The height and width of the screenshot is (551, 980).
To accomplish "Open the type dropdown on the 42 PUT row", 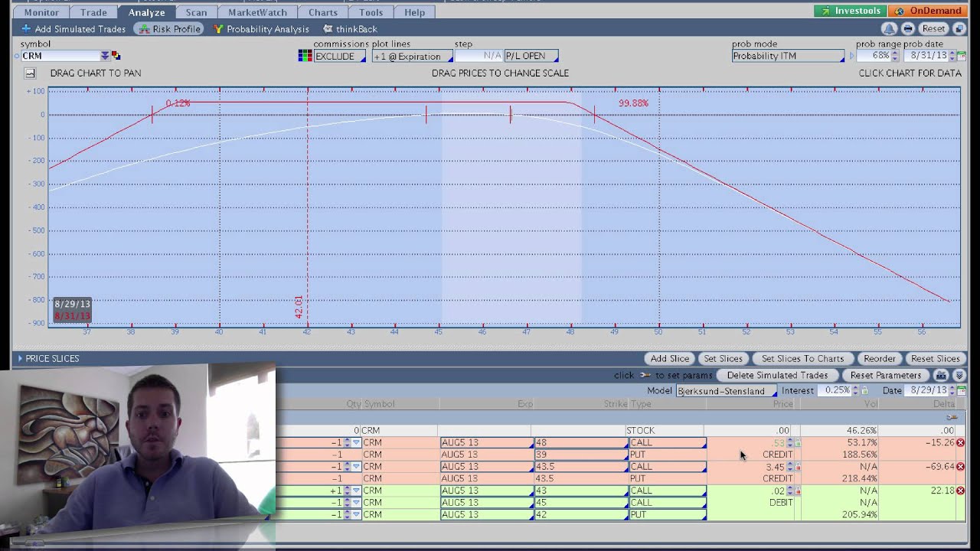I will (666, 514).
